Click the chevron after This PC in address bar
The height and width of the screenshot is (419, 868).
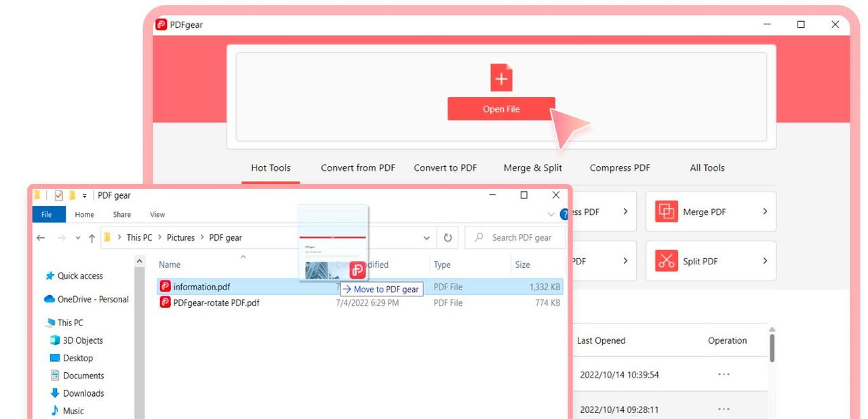[x=160, y=237]
